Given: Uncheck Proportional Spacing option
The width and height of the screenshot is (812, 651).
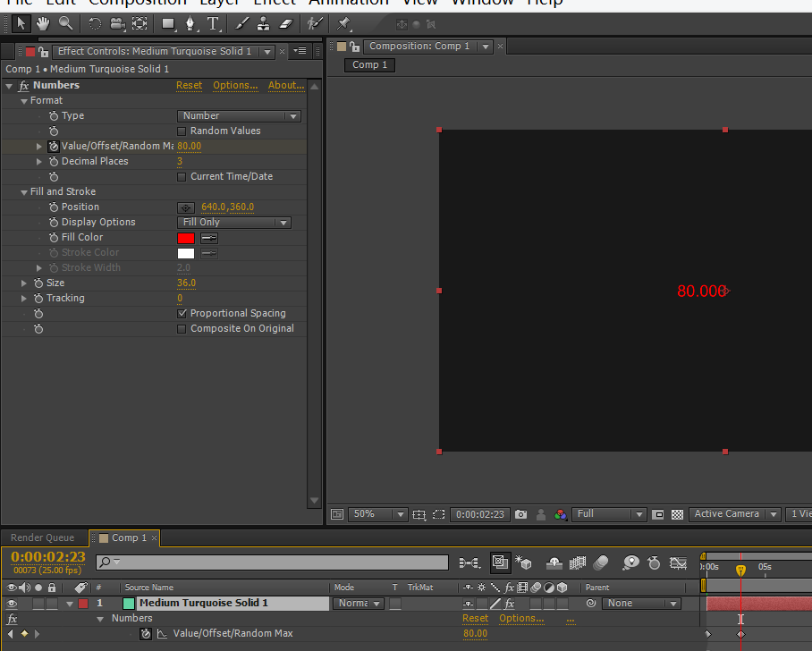Looking at the screenshot, I should 182,314.
